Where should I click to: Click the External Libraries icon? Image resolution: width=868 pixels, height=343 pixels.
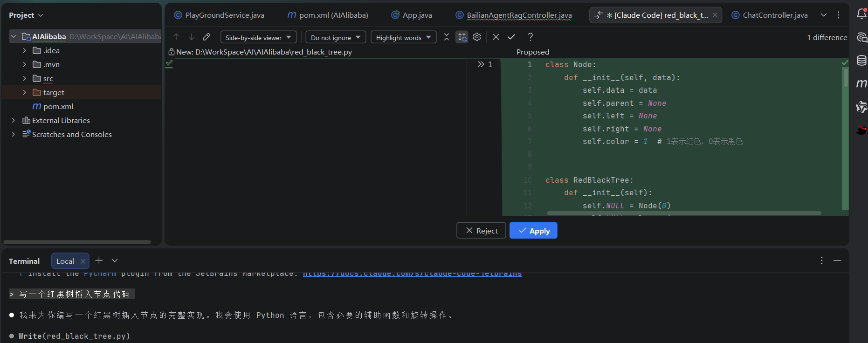tap(27, 120)
